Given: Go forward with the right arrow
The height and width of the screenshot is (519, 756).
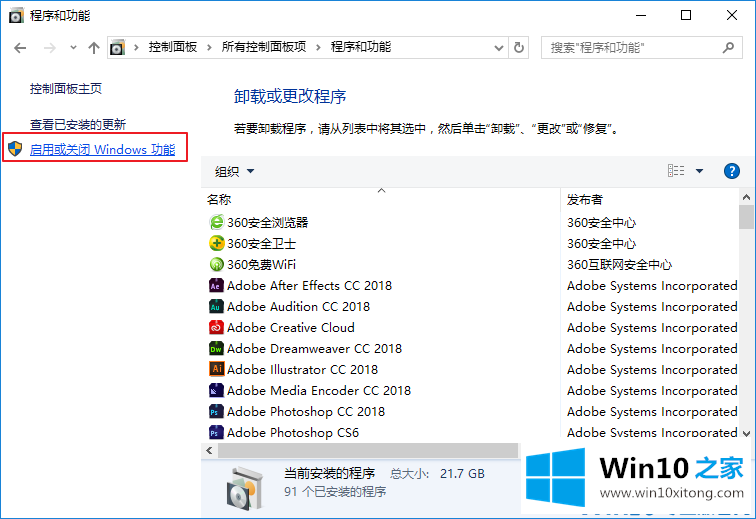Looking at the screenshot, I should 50,48.
